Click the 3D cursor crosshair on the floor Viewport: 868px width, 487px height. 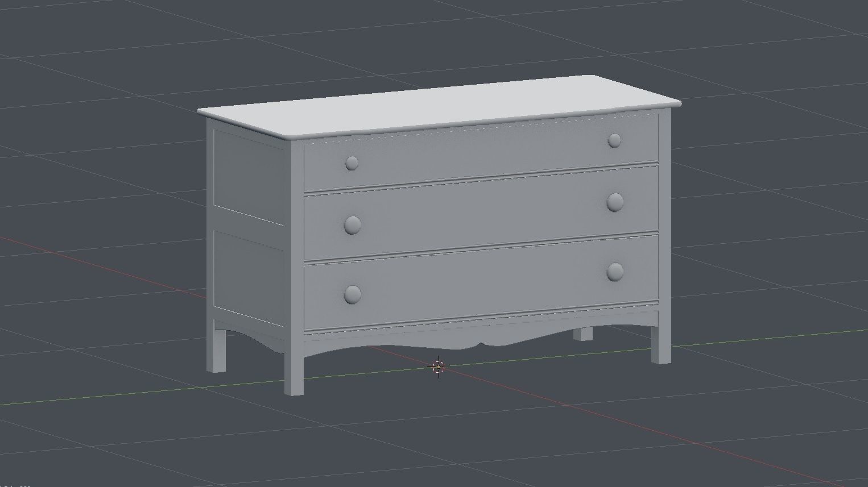point(438,367)
